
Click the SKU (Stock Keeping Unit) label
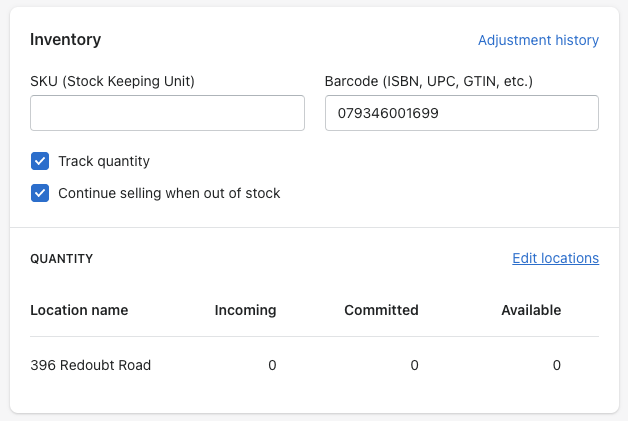(112, 80)
